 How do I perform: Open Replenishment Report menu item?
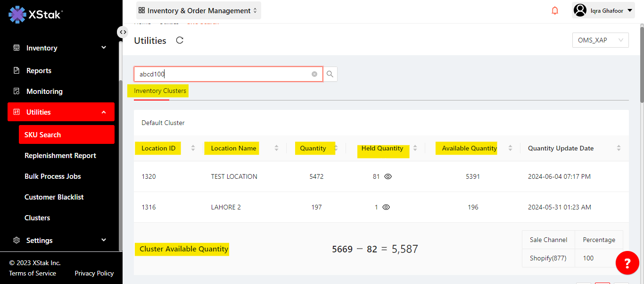60,156
